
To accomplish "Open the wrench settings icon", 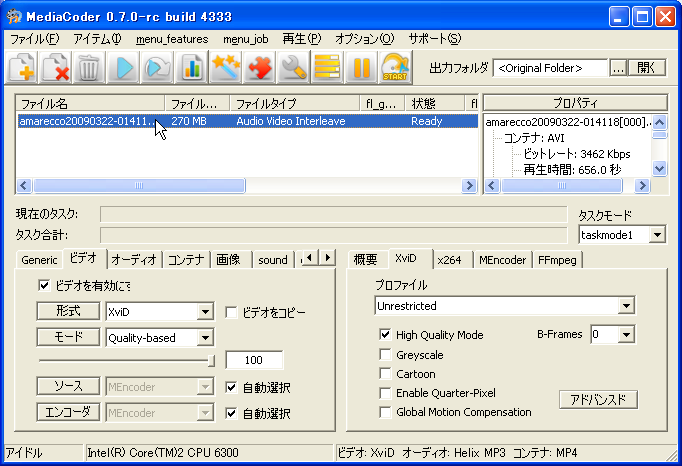I will [x=293, y=67].
